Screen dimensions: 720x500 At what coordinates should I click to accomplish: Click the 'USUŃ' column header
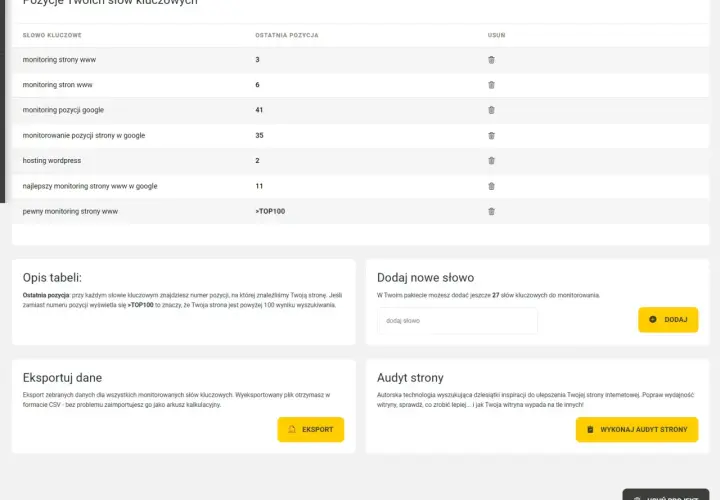[496, 35]
